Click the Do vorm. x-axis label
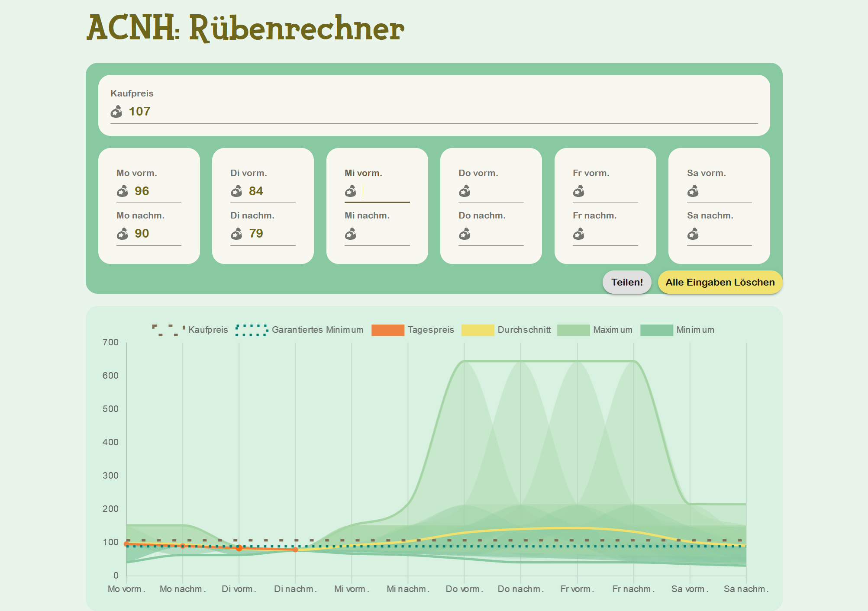The height and width of the screenshot is (611, 868). (464, 589)
